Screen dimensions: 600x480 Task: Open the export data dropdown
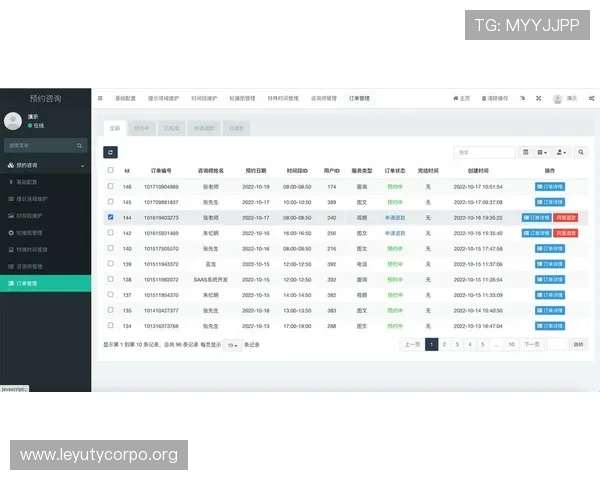pyautogui.click(x=561, y=152)
